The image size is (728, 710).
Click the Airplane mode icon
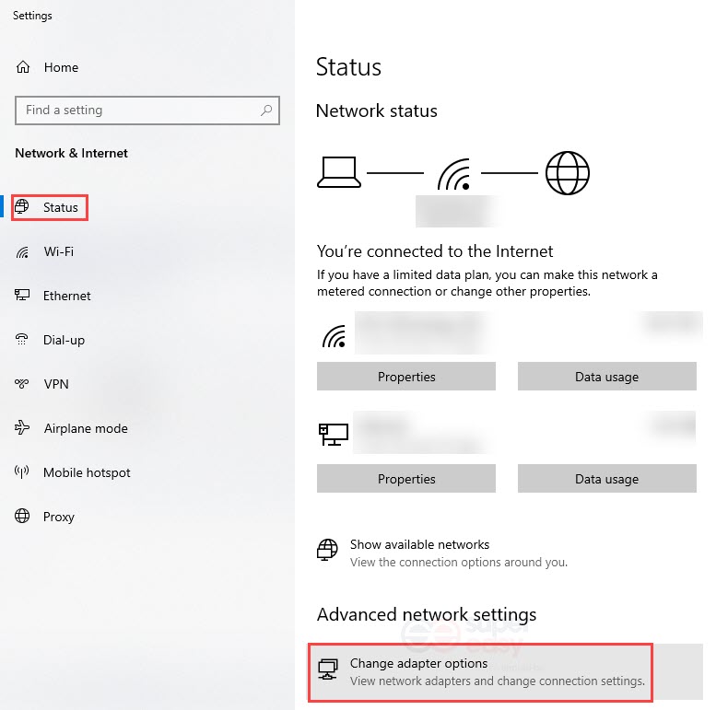pyautogui.click(x=23, y=428)
